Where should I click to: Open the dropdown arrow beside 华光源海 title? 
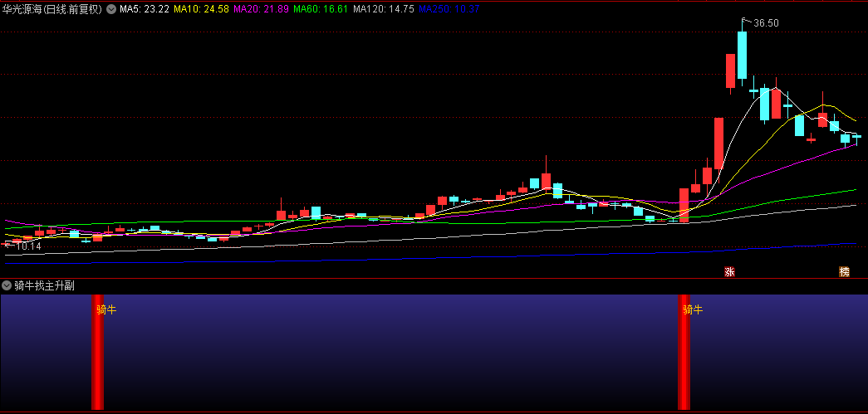click(x=111, y=9)
